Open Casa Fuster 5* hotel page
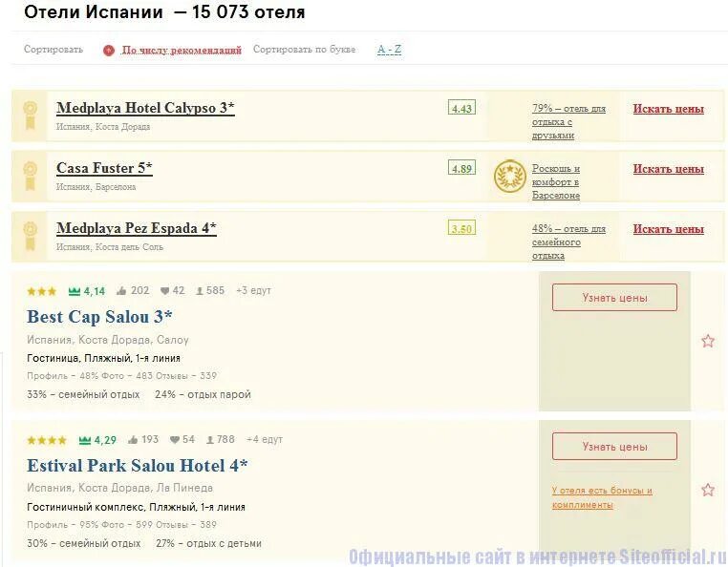Image resolution: width=728 pixels, height=567 pixels. tap(104, 167)
